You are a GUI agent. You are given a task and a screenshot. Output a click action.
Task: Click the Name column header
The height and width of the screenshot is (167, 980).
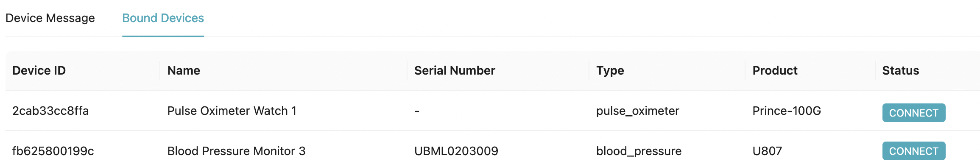coord(184,70)
